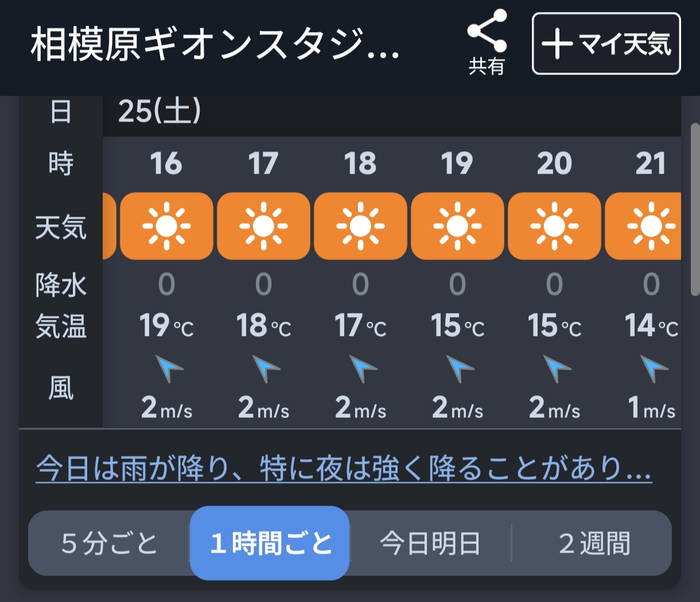Tap the 相模原ギオンスタジ… location title
Image resolution: width=700 pixels, height=602 pixels.
pyautogui.click(x=215, y=46)
